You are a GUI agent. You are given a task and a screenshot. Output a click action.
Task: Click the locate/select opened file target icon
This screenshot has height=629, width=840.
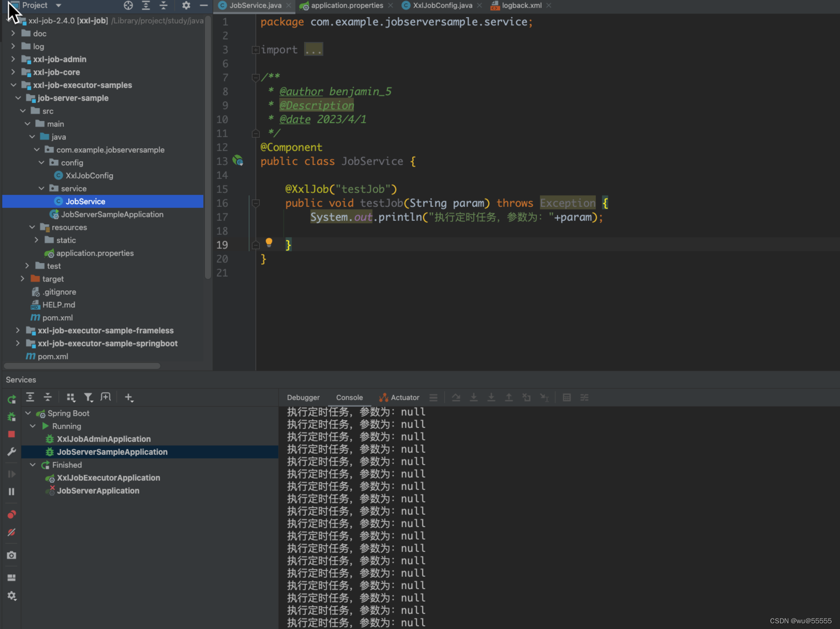[128, 5]
